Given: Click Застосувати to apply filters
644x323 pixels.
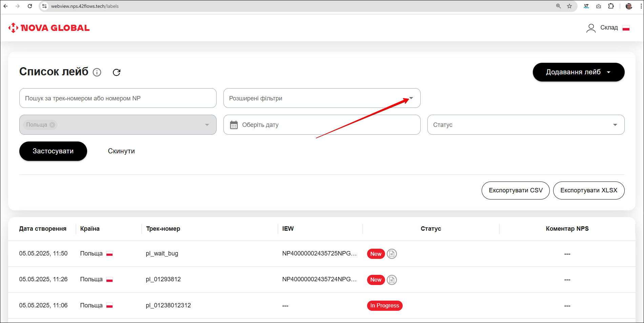Looking at the screenshot, I should (53, 151).
